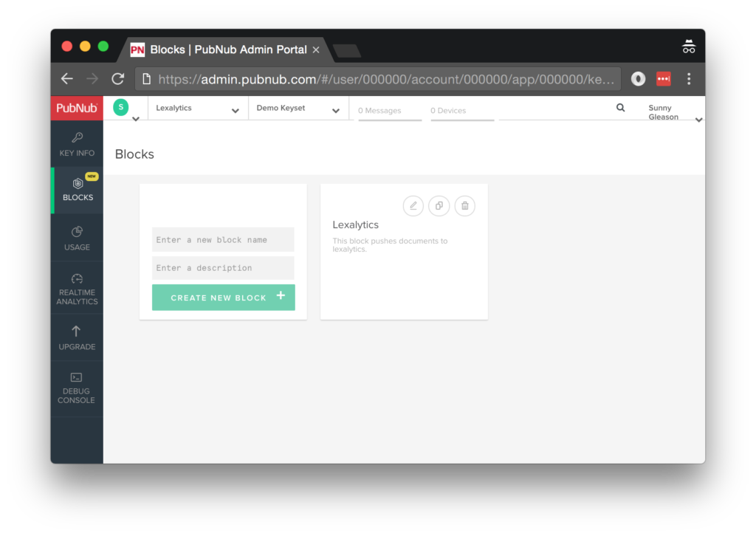Open Chrome's three-dot menu
The image size is (756, 536).
coord(689,79)
